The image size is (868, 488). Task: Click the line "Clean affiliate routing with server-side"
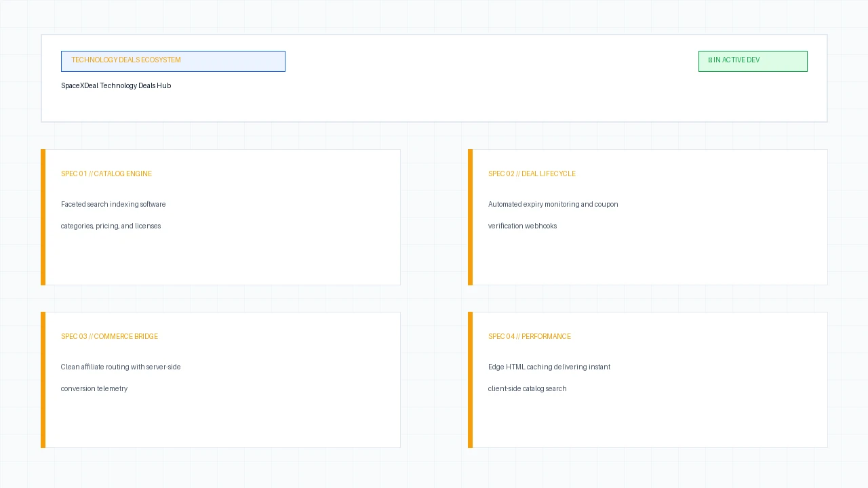point(121,367)
